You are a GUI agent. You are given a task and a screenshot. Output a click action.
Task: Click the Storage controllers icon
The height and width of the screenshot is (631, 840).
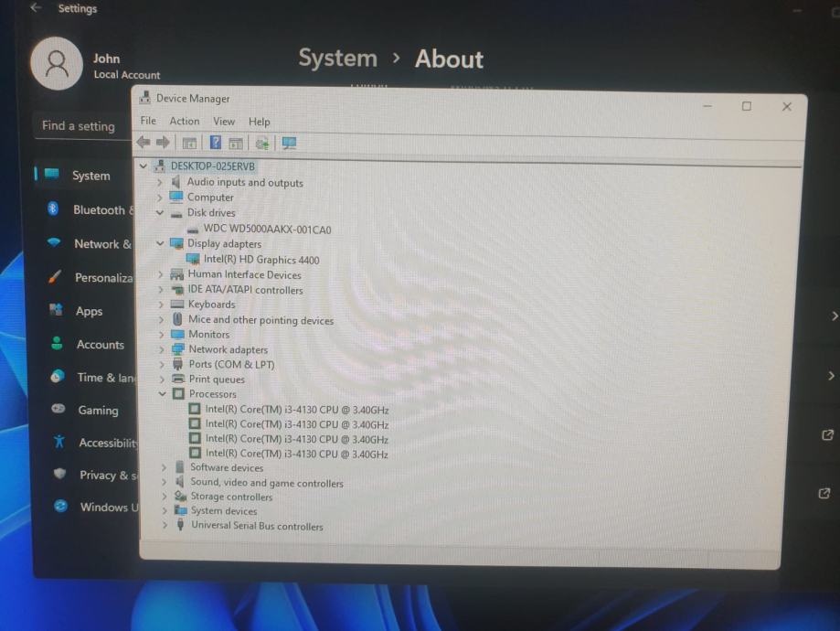point(181,497)
